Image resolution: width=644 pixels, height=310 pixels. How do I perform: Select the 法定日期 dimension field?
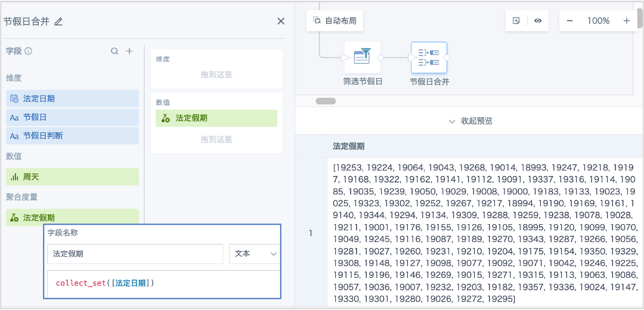pos(72,98)
